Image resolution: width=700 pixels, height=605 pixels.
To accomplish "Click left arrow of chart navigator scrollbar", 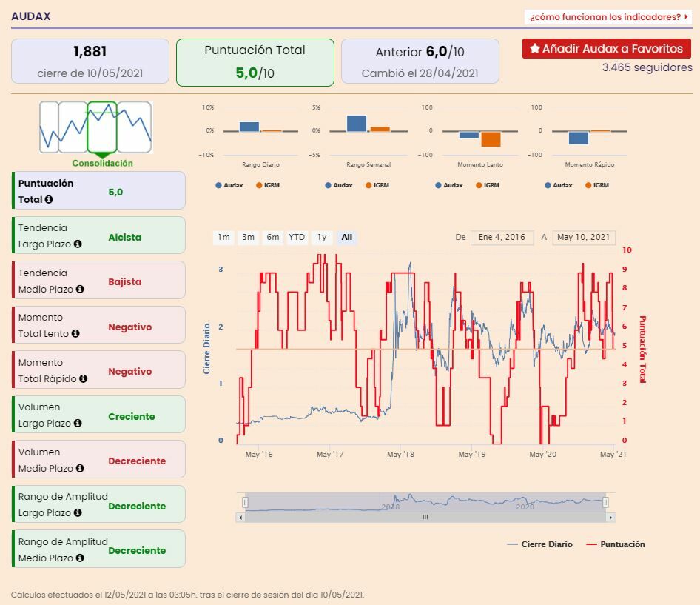I will coord(240,518).
